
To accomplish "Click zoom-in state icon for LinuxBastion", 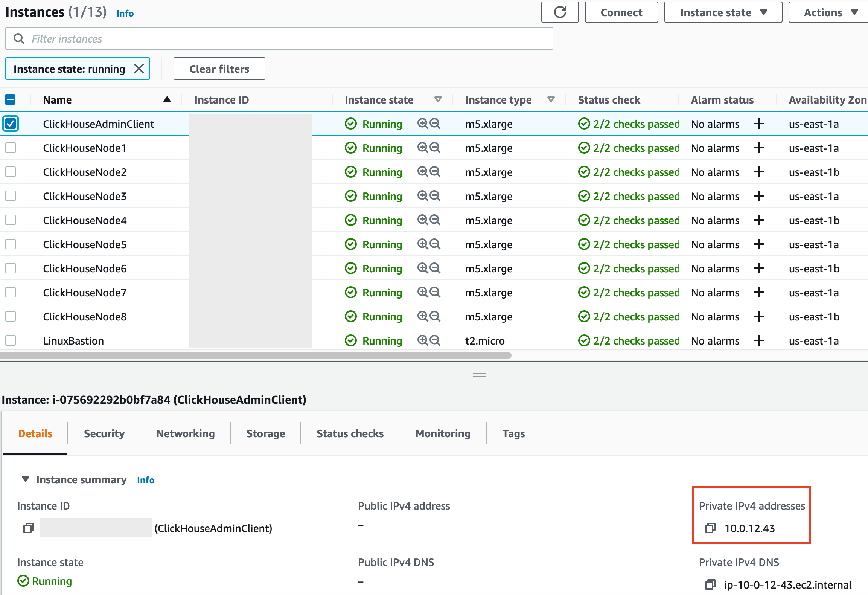I will tap(423, 340).
